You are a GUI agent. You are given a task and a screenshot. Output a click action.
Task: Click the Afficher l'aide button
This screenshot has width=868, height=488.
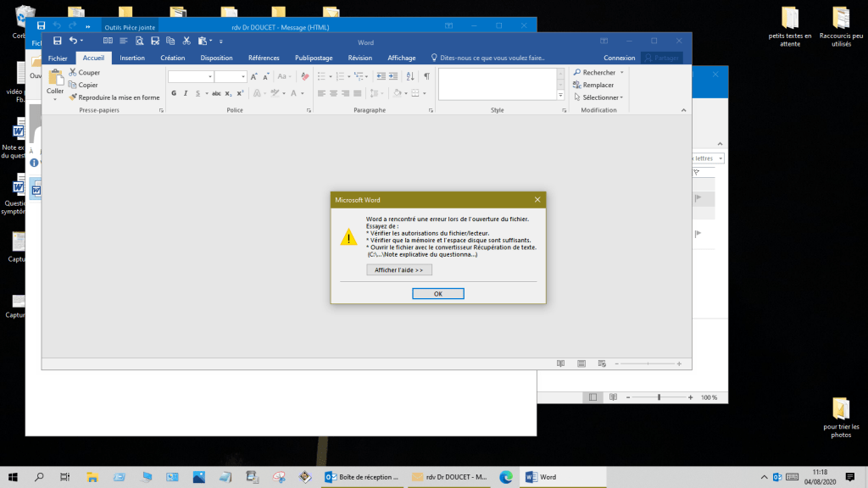[399, 270]
